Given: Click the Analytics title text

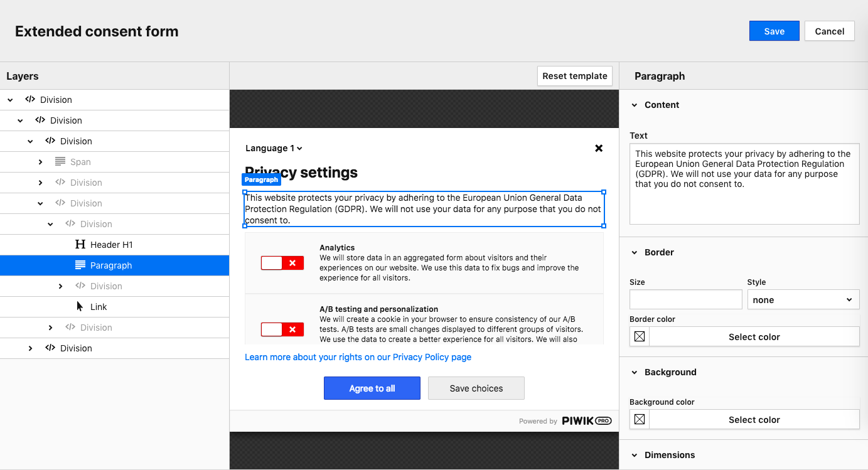Looking at the screenshot, I should coord(337,248).
